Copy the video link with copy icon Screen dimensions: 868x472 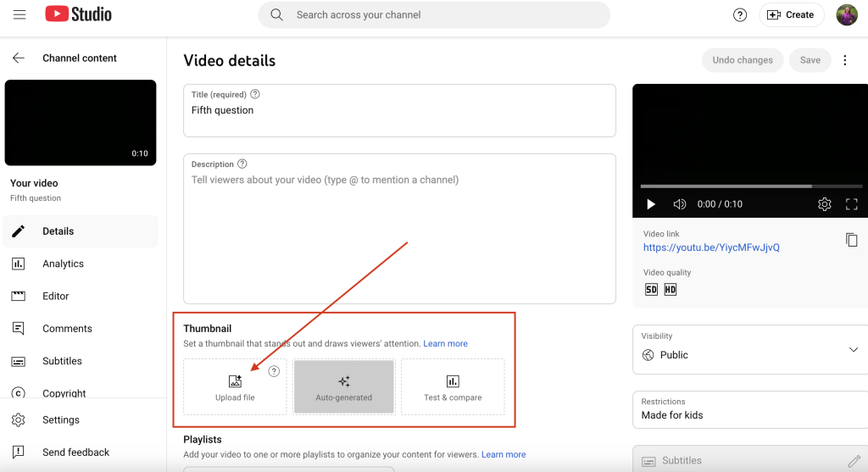click(851, 240)
